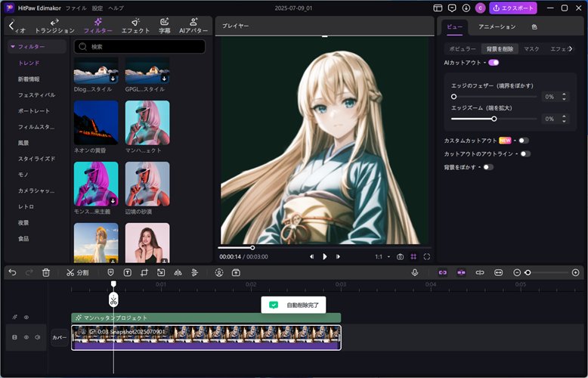The height and width of the screenshot is (378, 588).
Task: Select the 辺境の砂漠 filter thumbnail
Action: pos(147,184)
